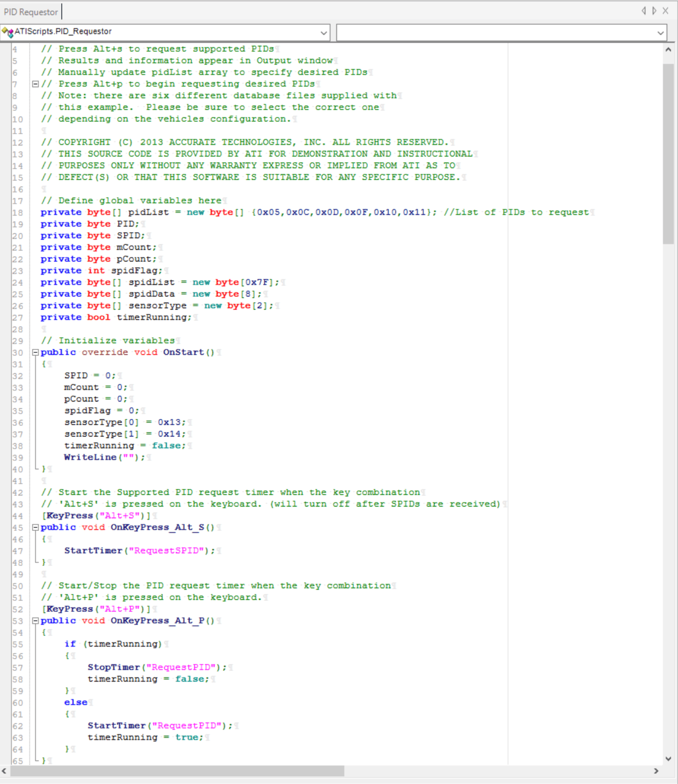Click the [KeyPress("Alt+P")] attribute
Viewport: 678px width, 784px height.
[x=97, y=609]
